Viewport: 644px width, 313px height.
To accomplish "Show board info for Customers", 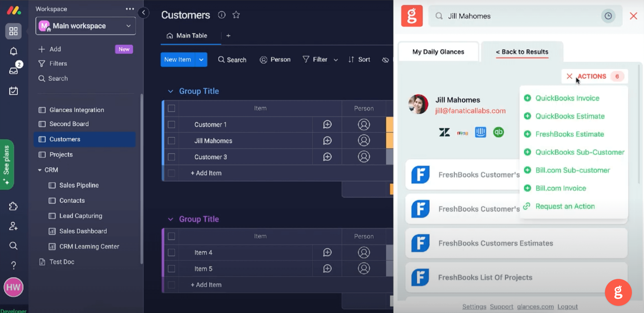I will 221,15.
